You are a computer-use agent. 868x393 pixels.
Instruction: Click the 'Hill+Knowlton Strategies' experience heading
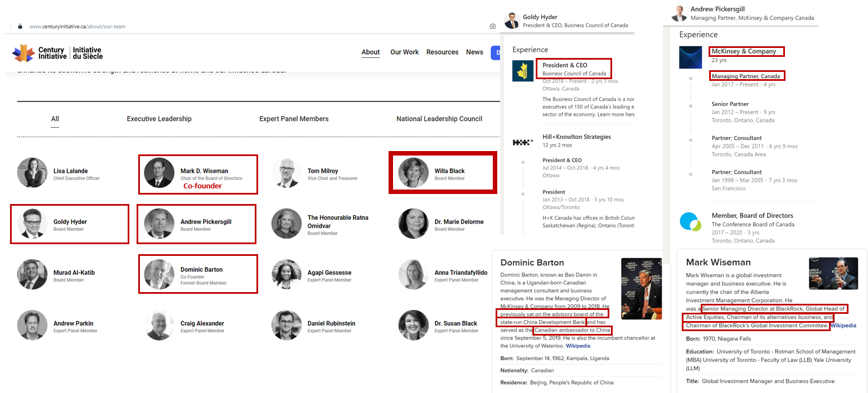click(x=576, y=137)
